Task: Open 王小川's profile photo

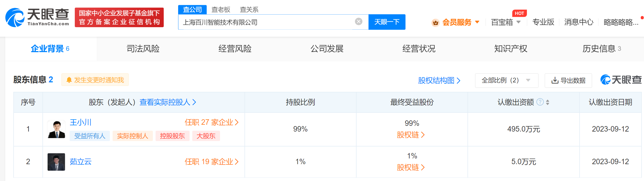Action: (x=56, y=129)
